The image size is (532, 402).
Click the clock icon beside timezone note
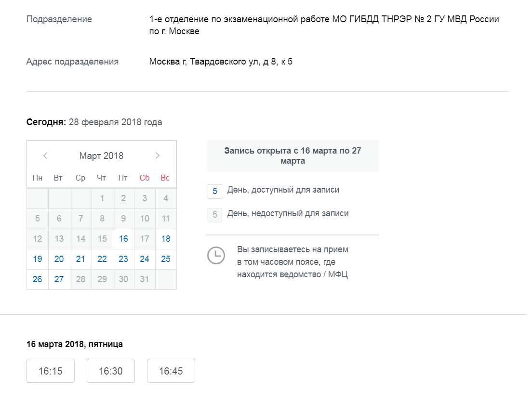[216, 255]
